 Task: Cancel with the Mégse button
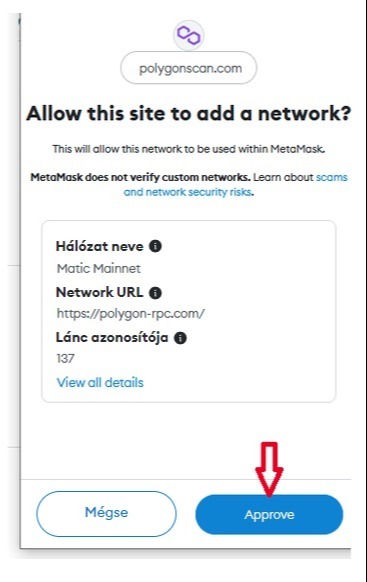coord(106,514)
